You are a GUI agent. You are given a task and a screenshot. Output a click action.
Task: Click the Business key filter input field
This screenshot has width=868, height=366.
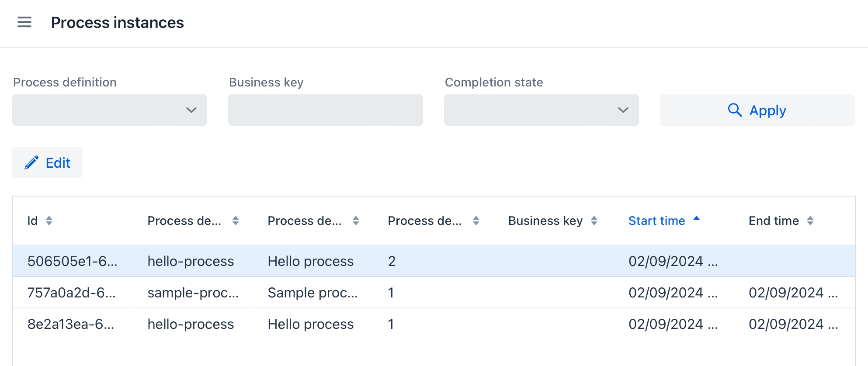[x=325, y=110]
